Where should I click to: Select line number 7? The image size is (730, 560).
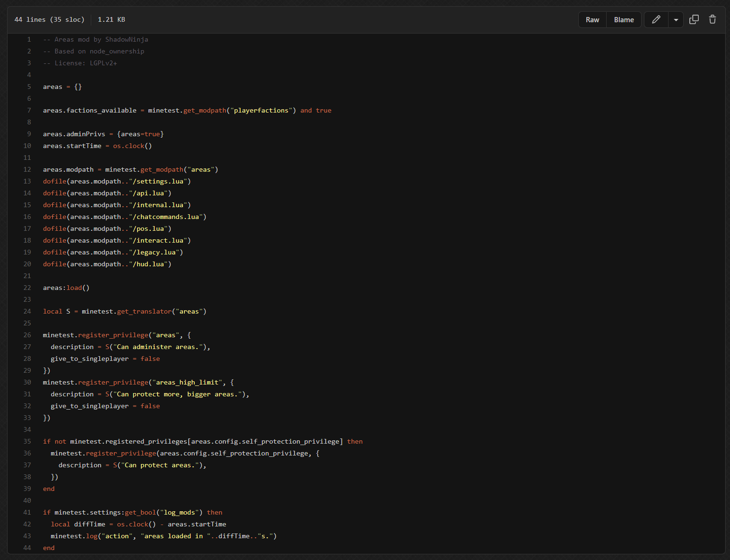point(29,111)
